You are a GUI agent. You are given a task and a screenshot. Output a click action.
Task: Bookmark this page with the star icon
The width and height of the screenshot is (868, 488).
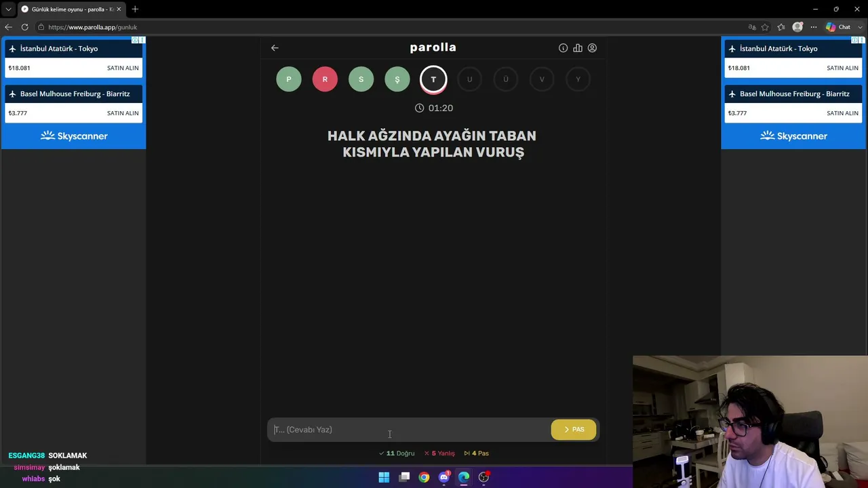(765, 27)
